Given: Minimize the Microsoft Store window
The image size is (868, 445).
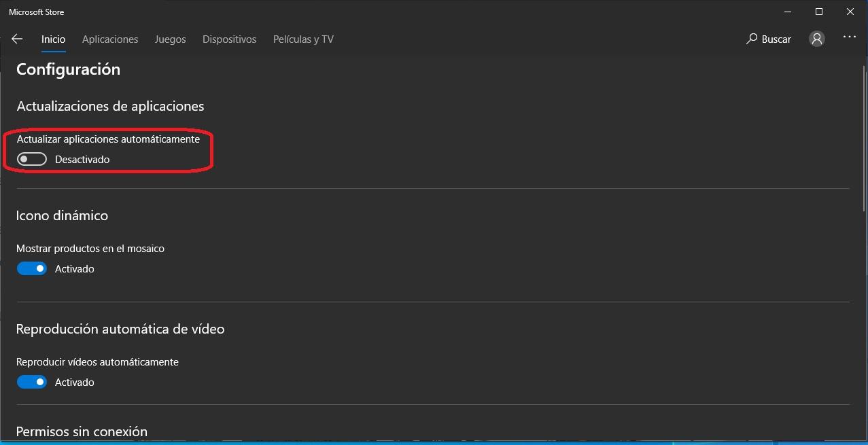Looking at the screenshot, I should click(787, 12).
